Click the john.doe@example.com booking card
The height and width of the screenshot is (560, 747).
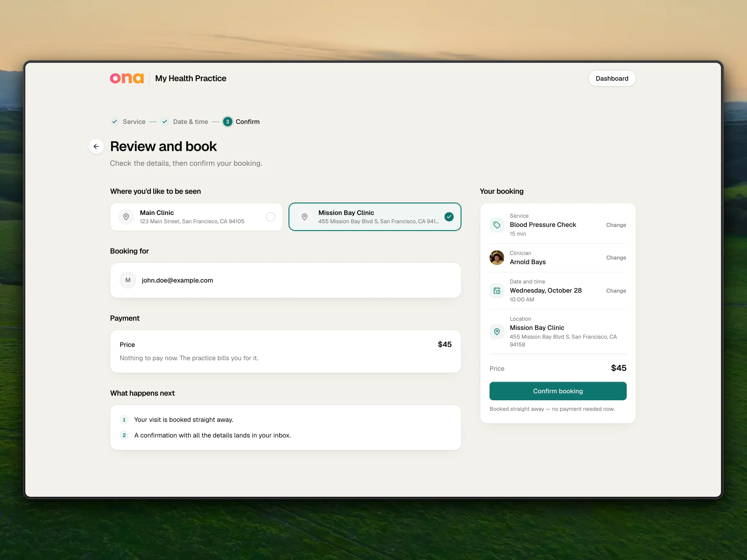(x=285, y=280)
